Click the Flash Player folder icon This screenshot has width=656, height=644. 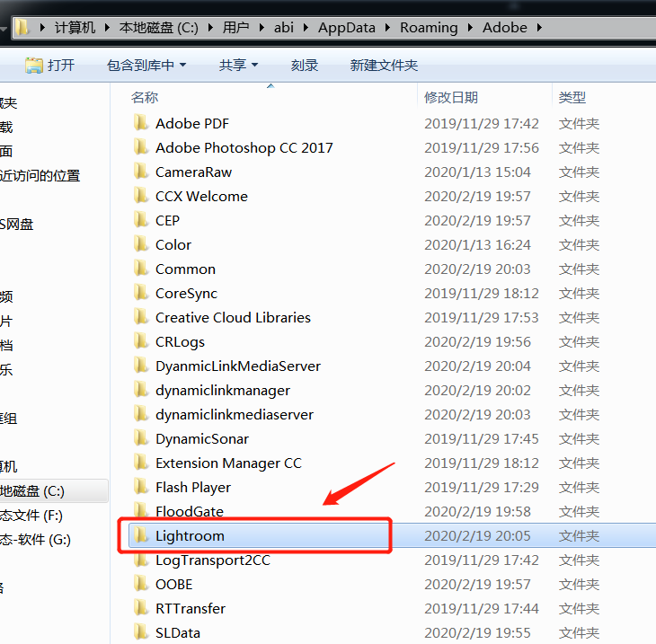141,487
